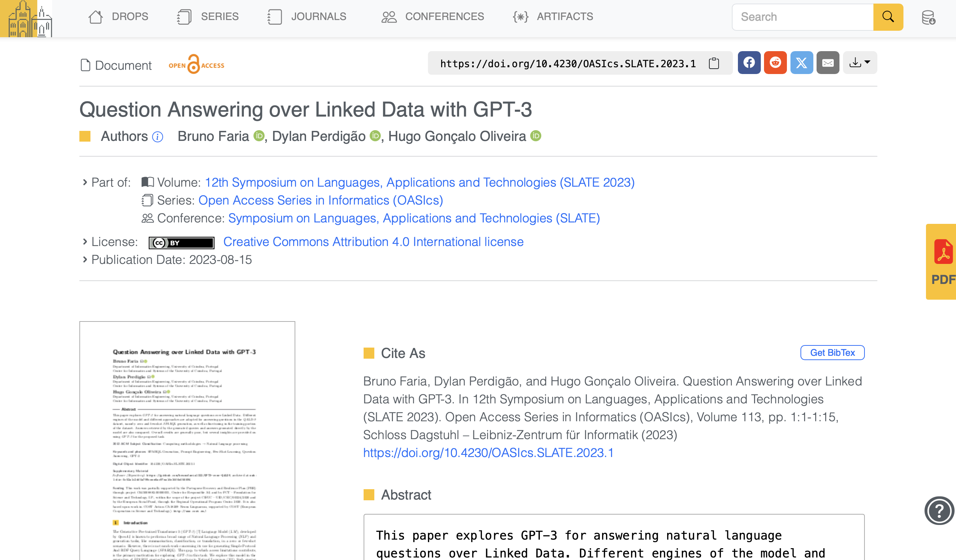956x560 pixels.
Task: Expand the License chevron
Action: coord(85,242)
